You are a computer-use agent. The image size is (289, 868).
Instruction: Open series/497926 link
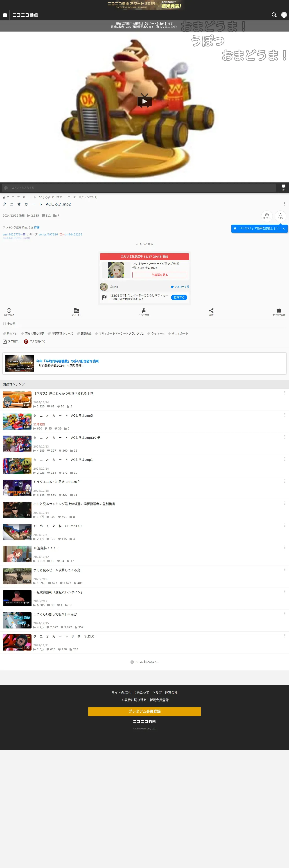tap(48, 235)
